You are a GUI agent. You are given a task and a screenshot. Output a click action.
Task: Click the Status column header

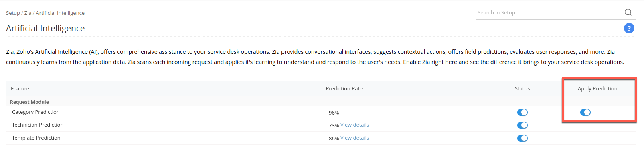522,88
